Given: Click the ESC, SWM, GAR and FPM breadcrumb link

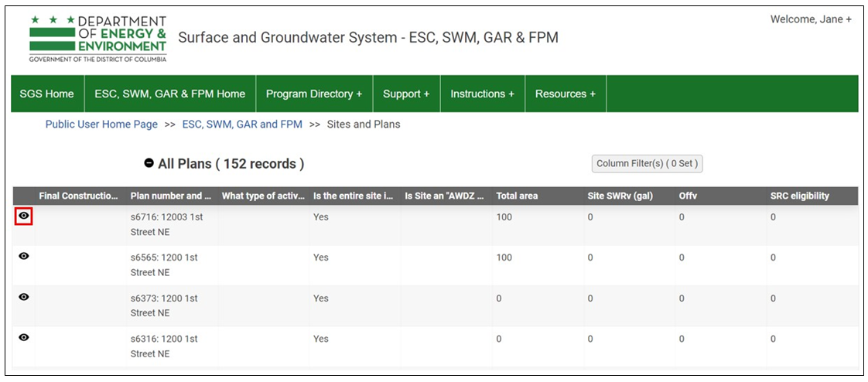Looking at the screenshot, I should pos(242,124).
